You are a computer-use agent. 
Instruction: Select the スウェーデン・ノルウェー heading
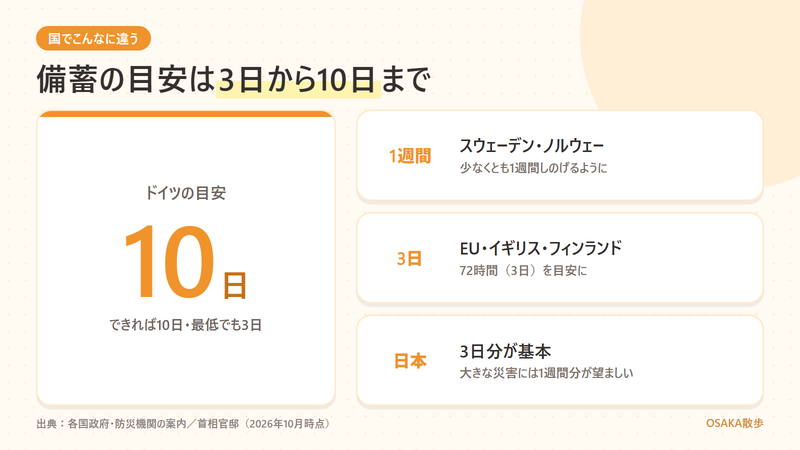532,146
